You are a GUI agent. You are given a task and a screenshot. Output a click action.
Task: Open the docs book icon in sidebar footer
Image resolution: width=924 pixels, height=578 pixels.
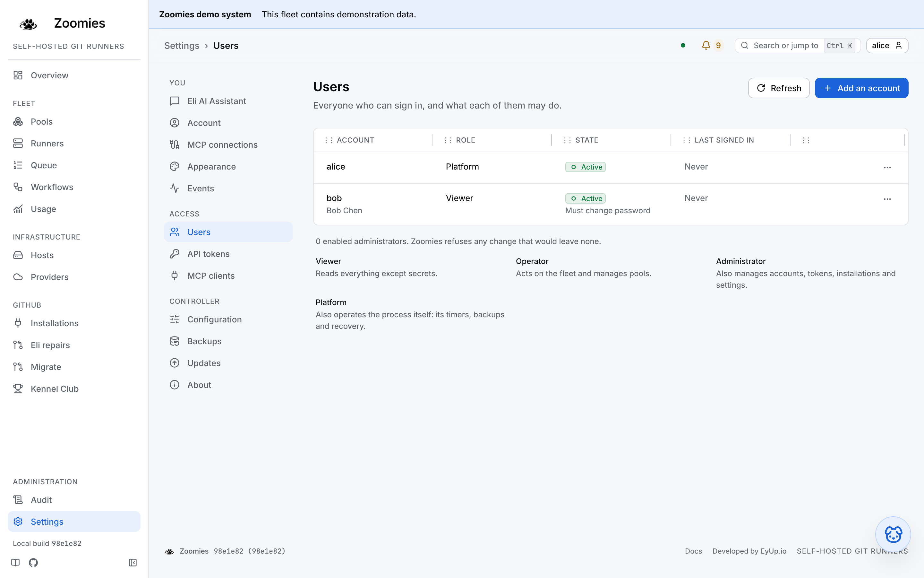pos(16,562)
